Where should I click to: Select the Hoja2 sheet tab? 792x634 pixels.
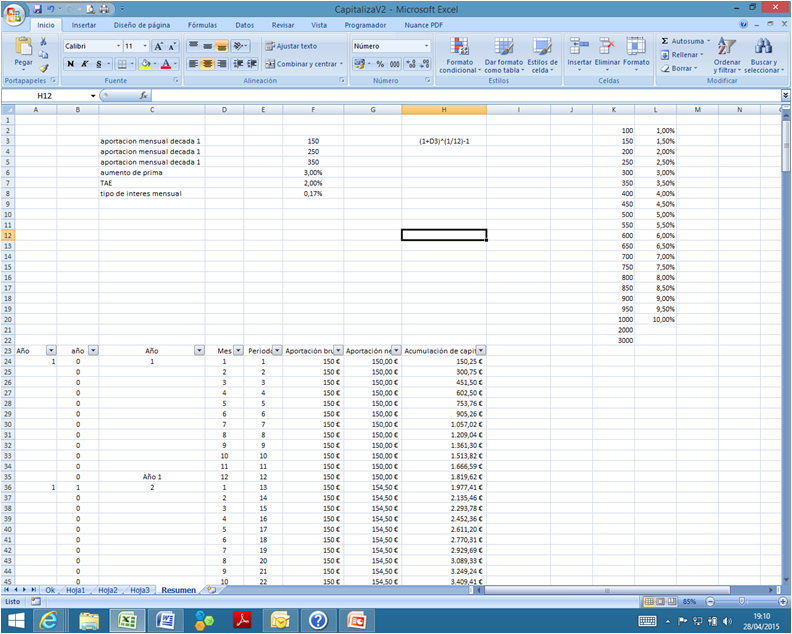[x=107, y=590]
